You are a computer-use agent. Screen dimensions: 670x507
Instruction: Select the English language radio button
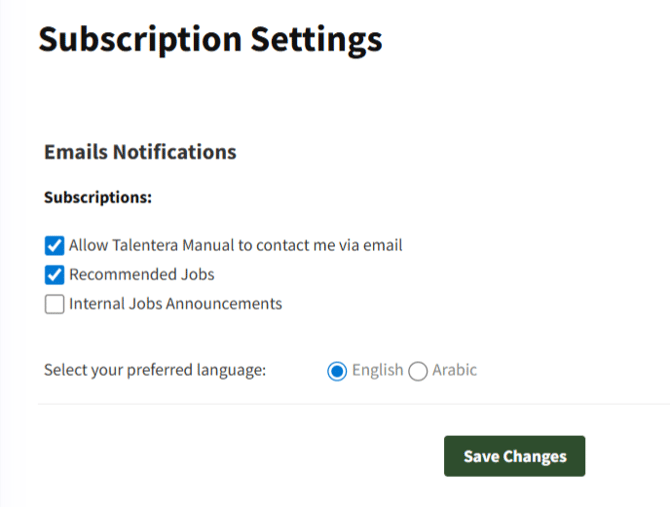point(337,371)
